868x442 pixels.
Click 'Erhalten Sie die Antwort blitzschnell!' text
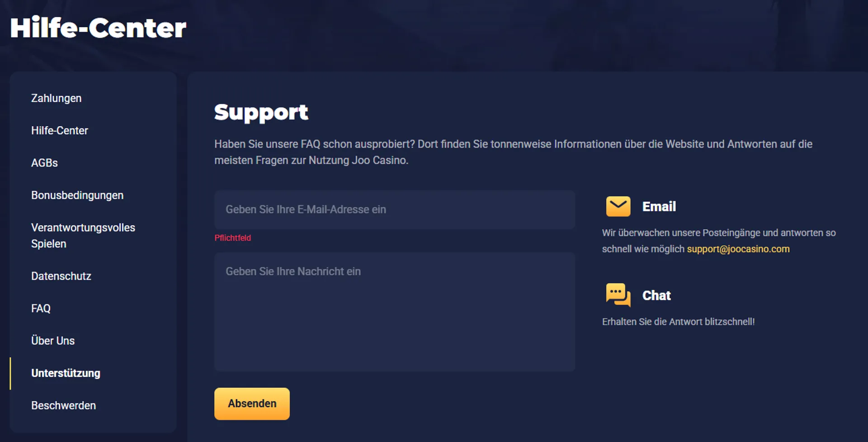(x=678, y=322)
